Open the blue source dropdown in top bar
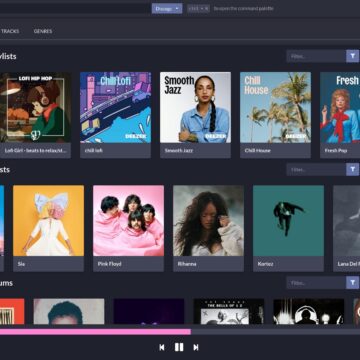Image resolution: width=360 pixels, height=360 pixels. click(167, 9)
